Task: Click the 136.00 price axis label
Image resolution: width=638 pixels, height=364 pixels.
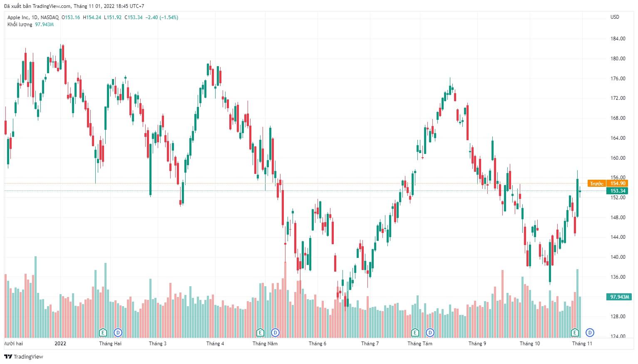Action: [x=618, y=277]
